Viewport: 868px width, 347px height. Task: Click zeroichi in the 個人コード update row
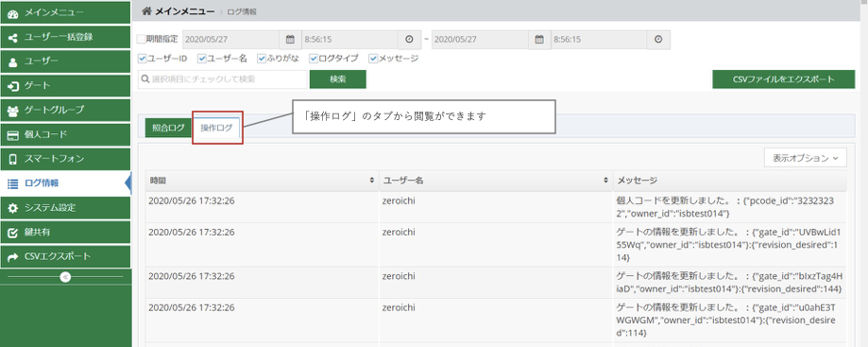400,201
